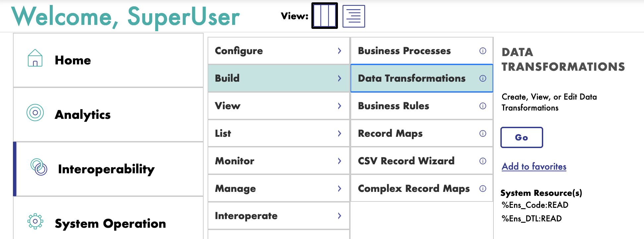Expand the Monitor submenu chevron
This screenshot has width=644, height=239.
pos(339,161)
